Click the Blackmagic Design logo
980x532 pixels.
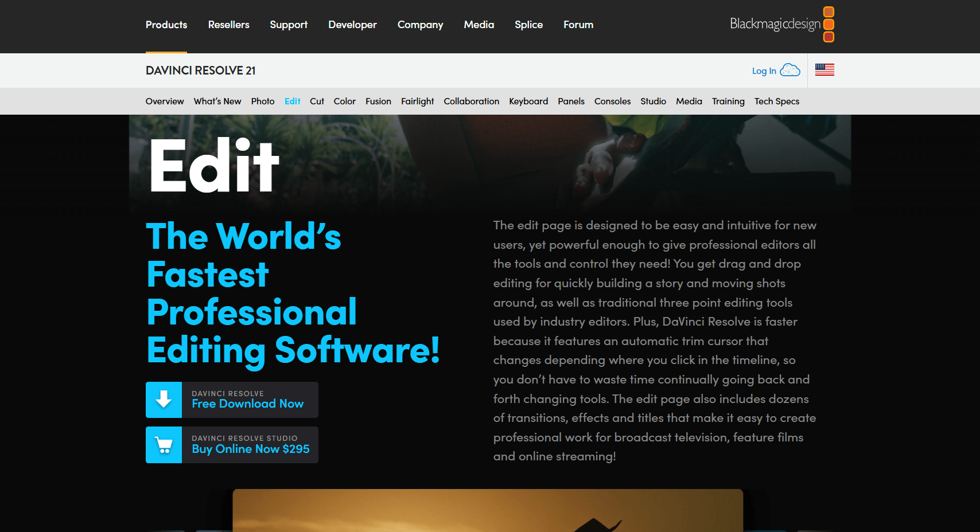coord(781,24)
